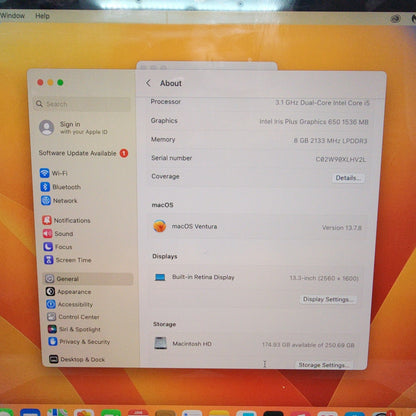Click the search magnifier icon
Screen dimensions: 416x416
(39, 104)
